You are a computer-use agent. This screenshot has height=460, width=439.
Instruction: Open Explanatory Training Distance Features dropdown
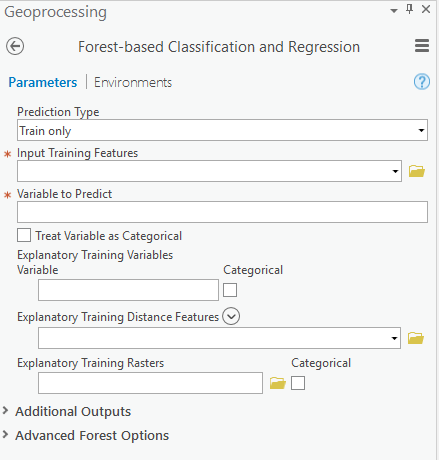click(x=219, y=338)
